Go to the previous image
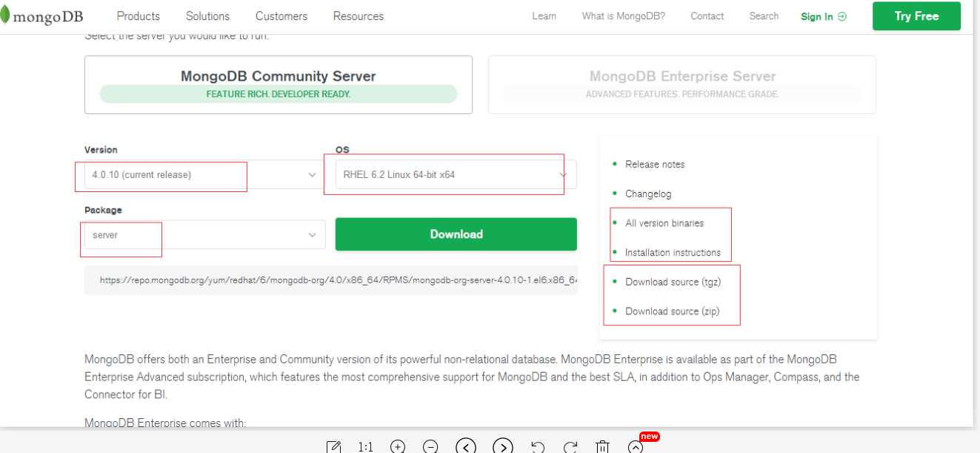Viewport: 980px width, 453px height. tap(466, 446)
